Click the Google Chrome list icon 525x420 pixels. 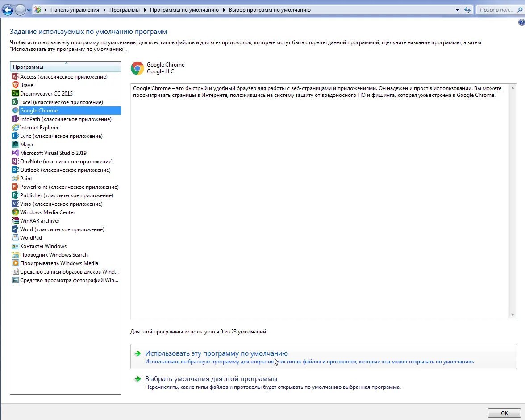(x=15, y=110)
